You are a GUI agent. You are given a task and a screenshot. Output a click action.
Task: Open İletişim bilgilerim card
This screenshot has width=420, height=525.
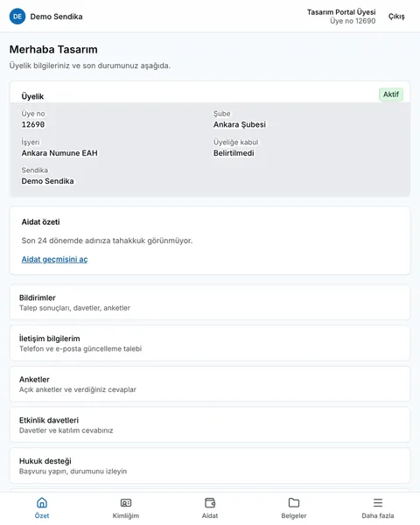[210, 343]
